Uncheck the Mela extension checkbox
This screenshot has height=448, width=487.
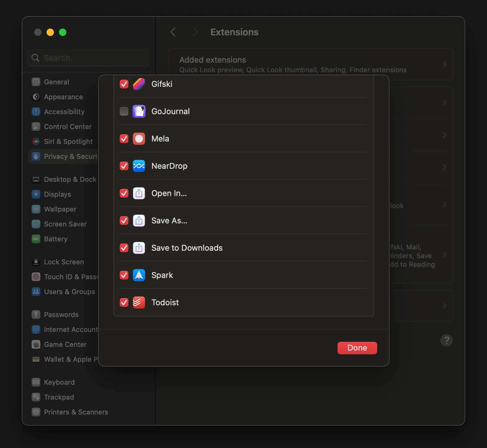(124, 139)
